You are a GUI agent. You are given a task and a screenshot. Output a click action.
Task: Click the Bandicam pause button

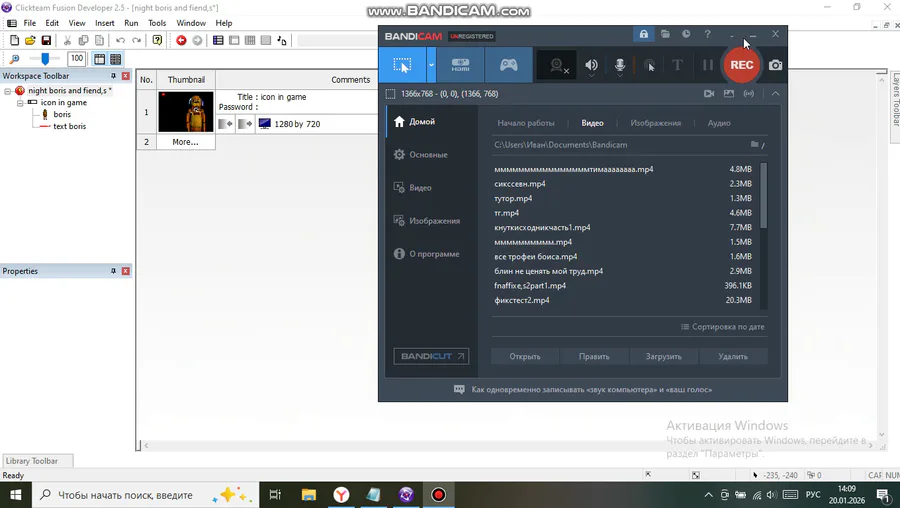(708, 65)
